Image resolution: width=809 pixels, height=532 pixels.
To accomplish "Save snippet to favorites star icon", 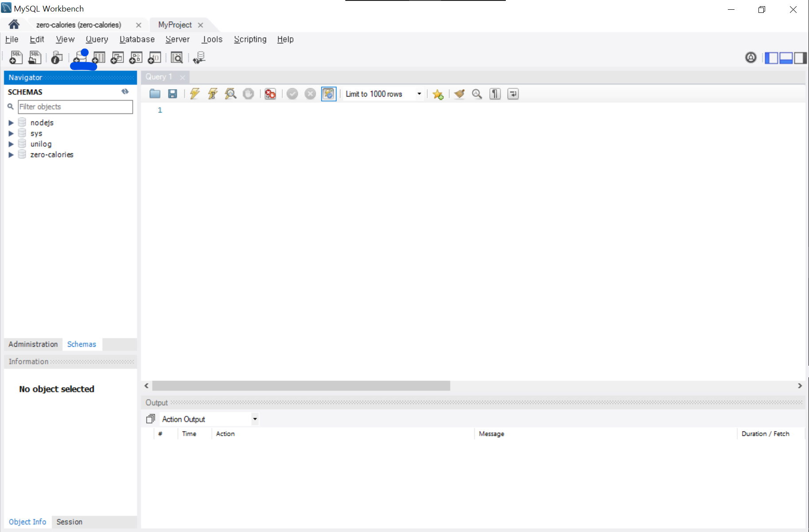I will click(438, 94).
